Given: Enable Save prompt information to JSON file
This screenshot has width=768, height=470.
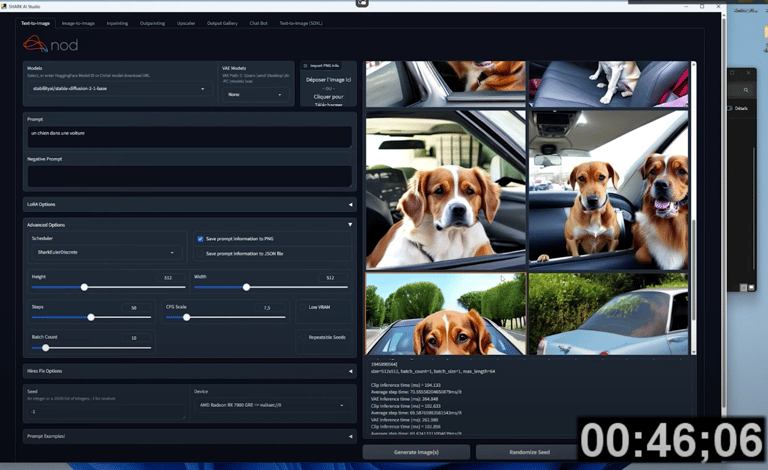Looking at the screenshot, I should click(x=200, y=254).
